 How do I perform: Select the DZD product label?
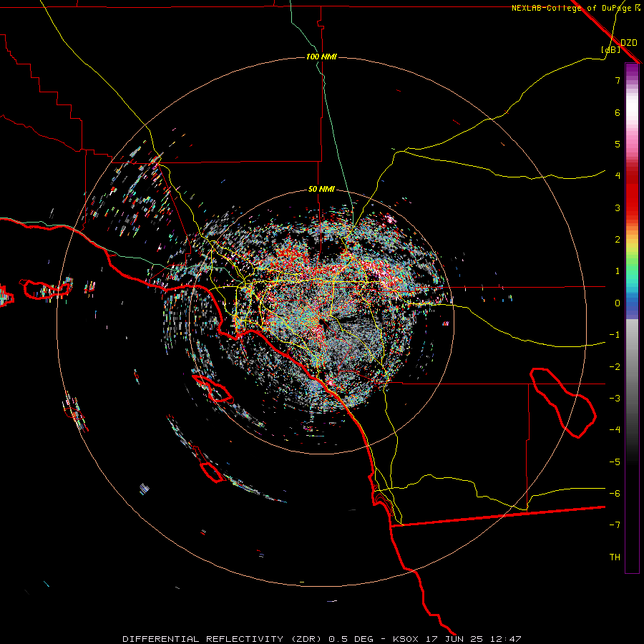tap(629, 42)
